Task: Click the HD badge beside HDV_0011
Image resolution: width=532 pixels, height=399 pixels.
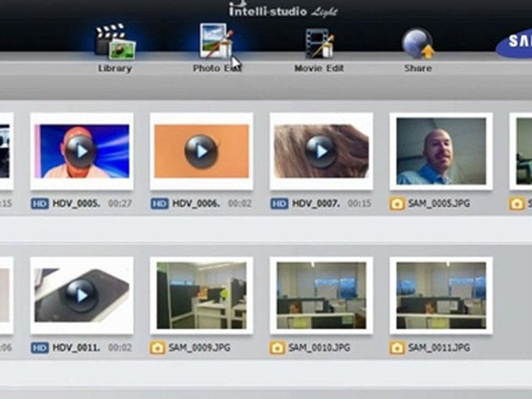Action: [40, 348]
